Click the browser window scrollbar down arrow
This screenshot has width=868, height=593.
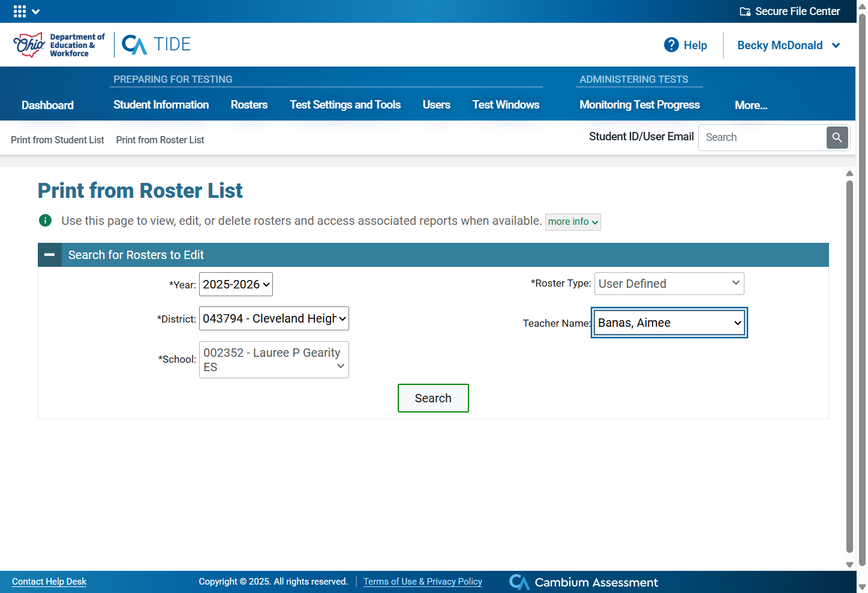point(862,587)
